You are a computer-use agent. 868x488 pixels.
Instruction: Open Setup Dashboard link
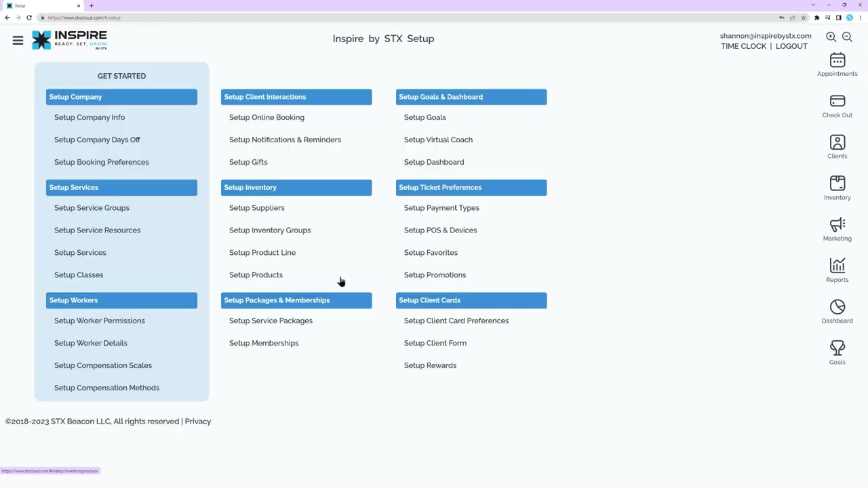click(434, 162)
